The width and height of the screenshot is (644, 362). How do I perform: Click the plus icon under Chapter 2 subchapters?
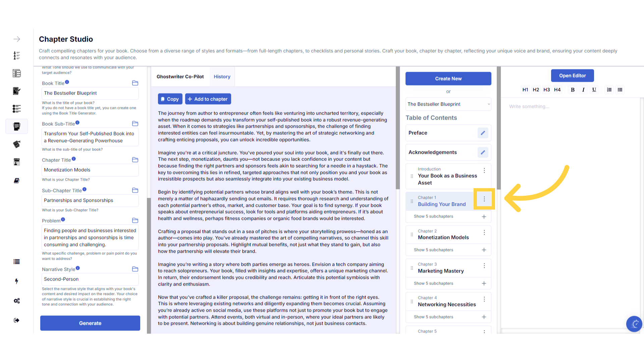(484, 250)
